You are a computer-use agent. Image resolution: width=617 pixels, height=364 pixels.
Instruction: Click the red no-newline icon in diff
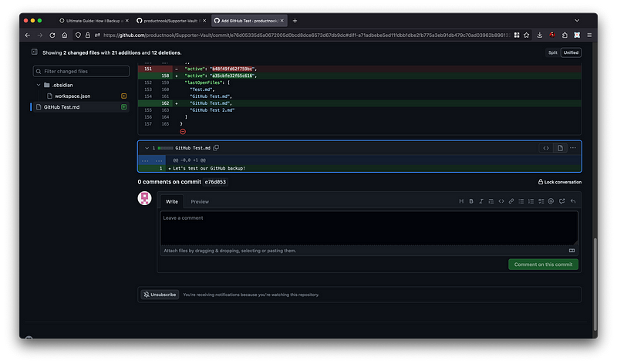click(183, 131)
